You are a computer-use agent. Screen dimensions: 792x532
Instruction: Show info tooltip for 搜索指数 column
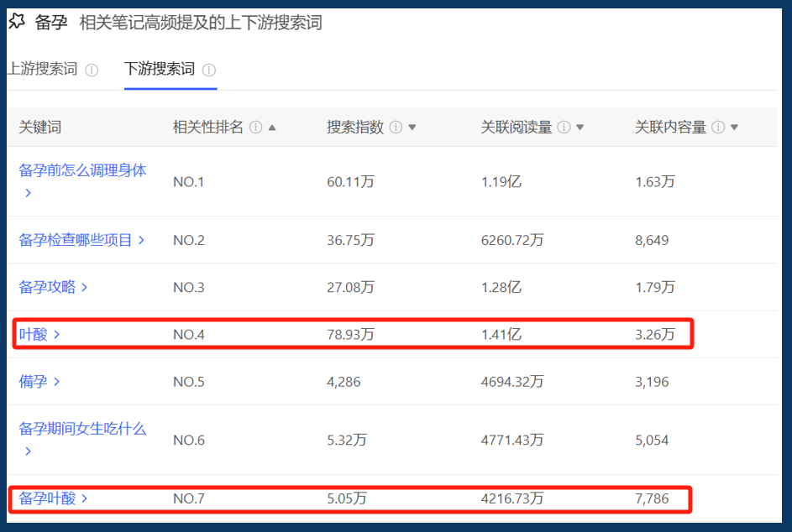(x=396, y=128)
